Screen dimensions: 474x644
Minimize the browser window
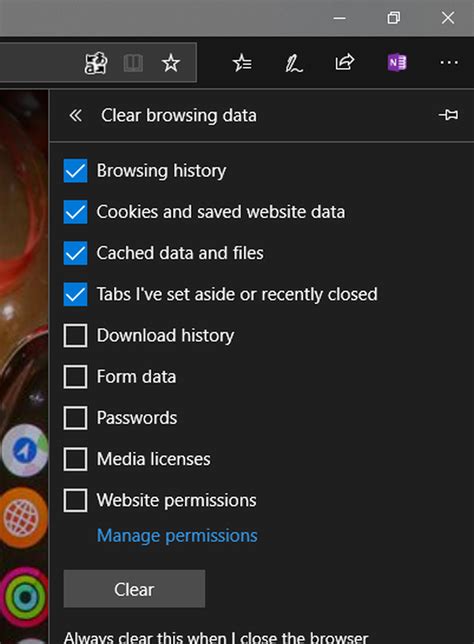(339, 18)
